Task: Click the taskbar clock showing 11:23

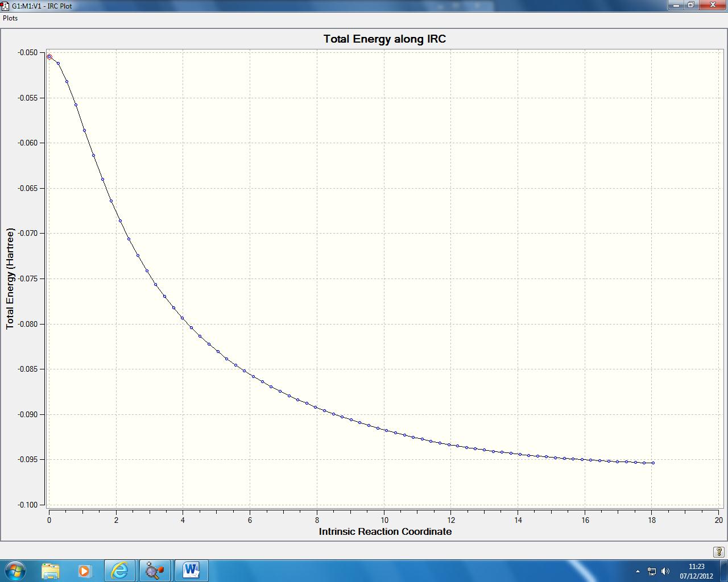Action: click(x=696, y=567)
